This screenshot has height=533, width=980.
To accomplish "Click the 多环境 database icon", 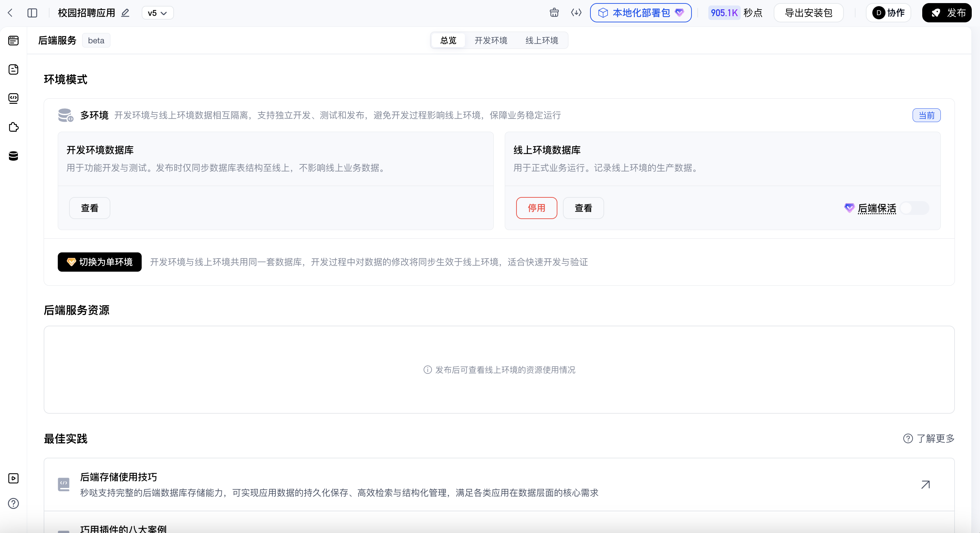I will (65, 115).
